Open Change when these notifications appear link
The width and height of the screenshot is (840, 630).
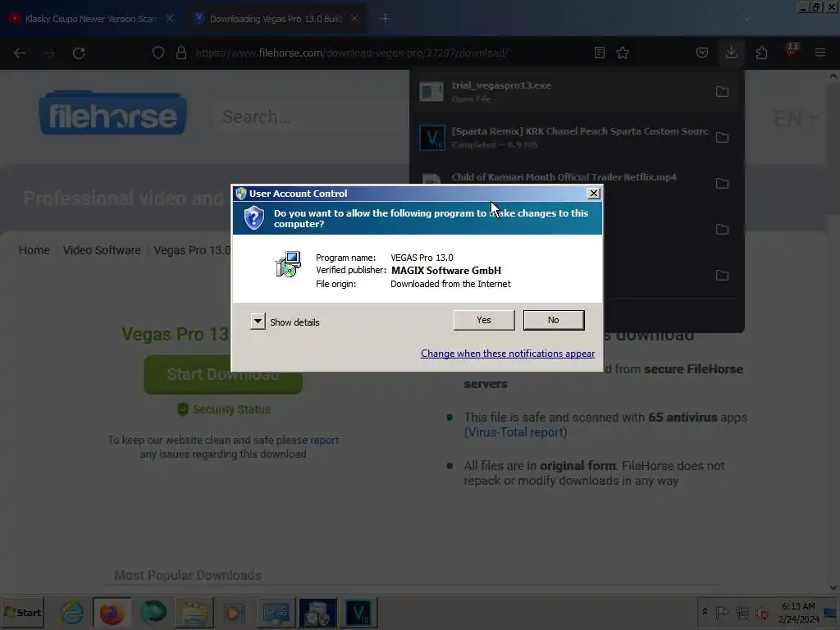pyautogui.click(x=507, y=354)
